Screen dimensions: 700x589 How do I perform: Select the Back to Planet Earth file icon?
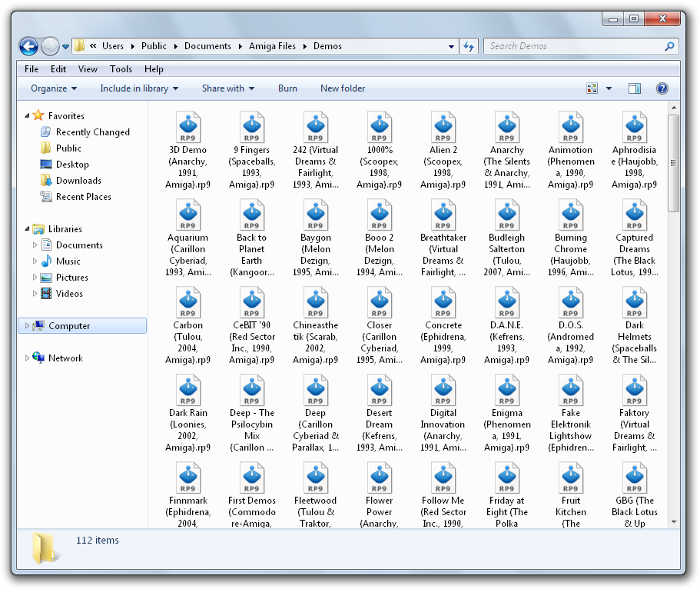pos(252,215)
